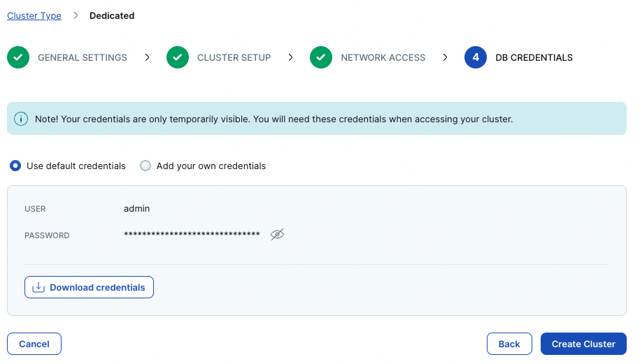Open the Network Access step

[x=383, y=57]
